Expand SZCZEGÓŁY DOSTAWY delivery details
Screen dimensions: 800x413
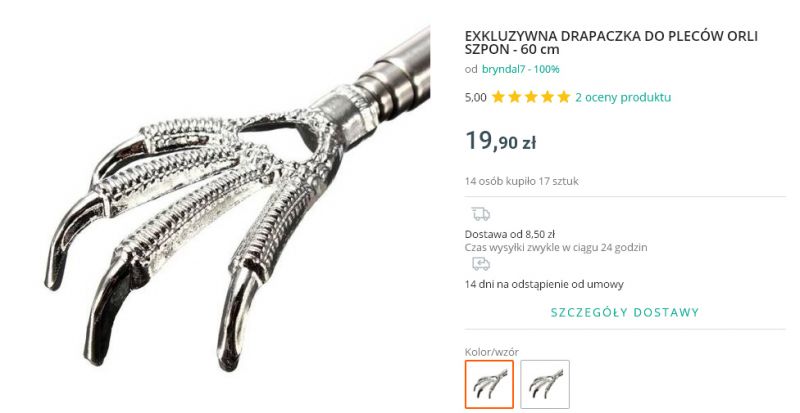pos(625,312)
